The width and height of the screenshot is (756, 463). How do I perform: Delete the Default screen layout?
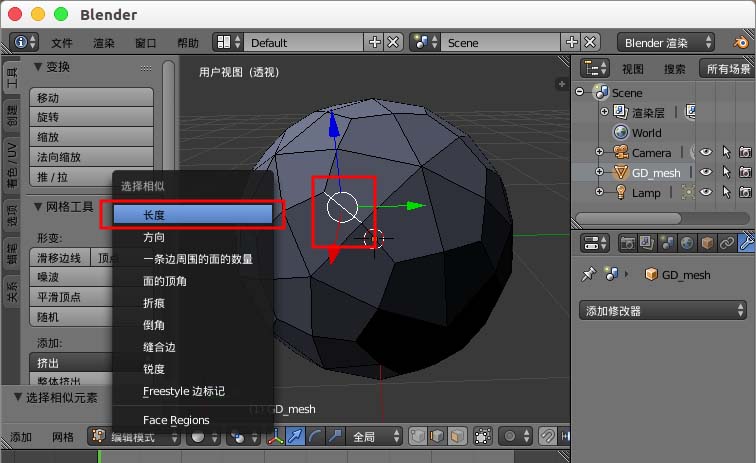pos(393,42)
